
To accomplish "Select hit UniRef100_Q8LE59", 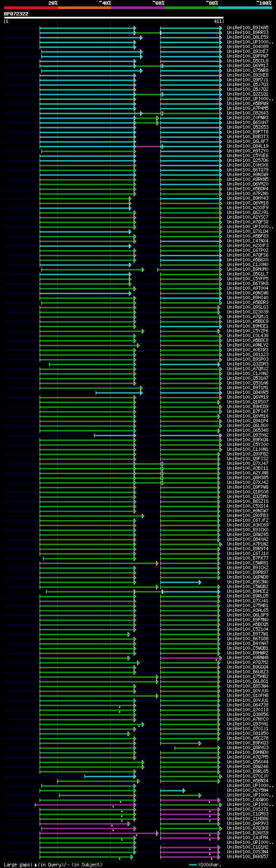I will (x=248, y=37).
